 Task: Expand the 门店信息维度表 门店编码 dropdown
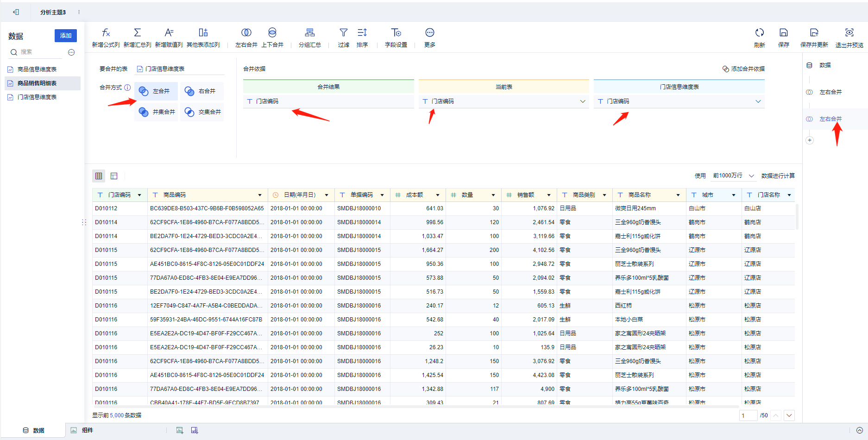(758, 101)
